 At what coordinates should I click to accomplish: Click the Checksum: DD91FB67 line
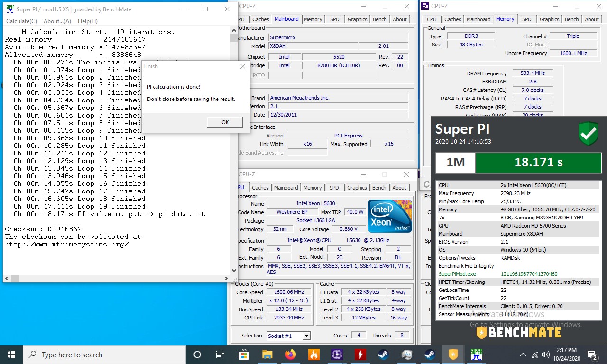point(43,229)
